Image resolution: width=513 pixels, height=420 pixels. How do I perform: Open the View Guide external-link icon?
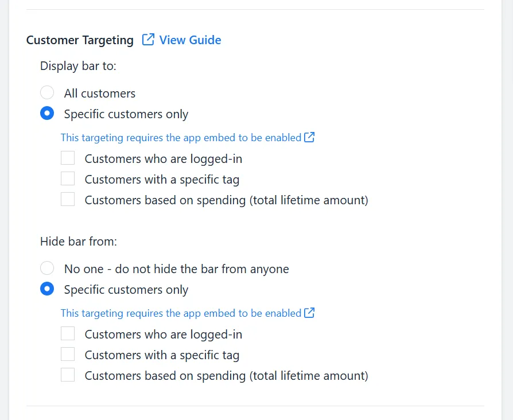[x=148, y=40]
